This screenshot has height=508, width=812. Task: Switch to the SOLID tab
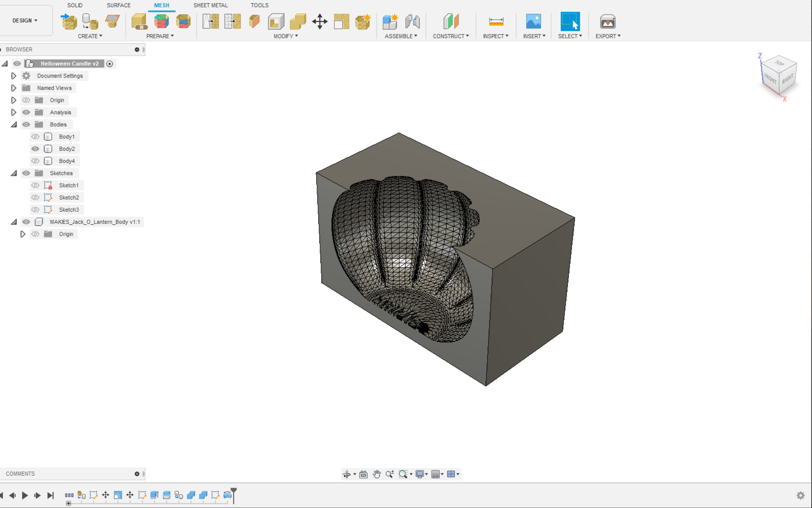click(x=75, y=5)
